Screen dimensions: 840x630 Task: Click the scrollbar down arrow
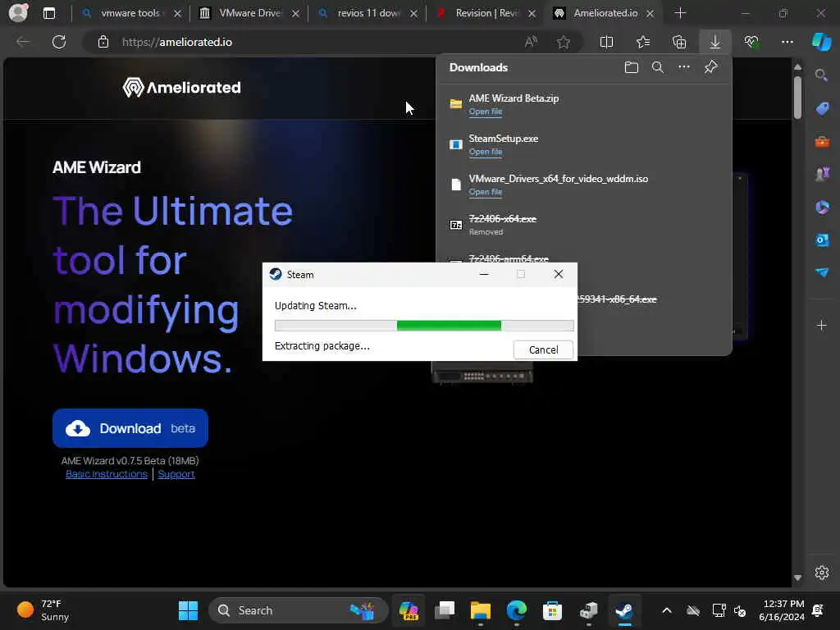[x=797, y=577]
